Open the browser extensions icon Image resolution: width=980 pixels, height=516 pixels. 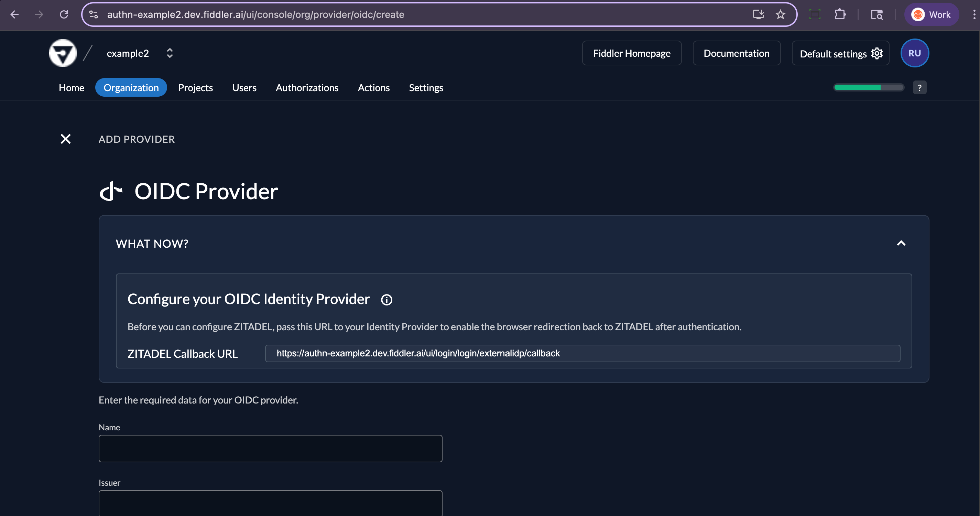(840, 14)
